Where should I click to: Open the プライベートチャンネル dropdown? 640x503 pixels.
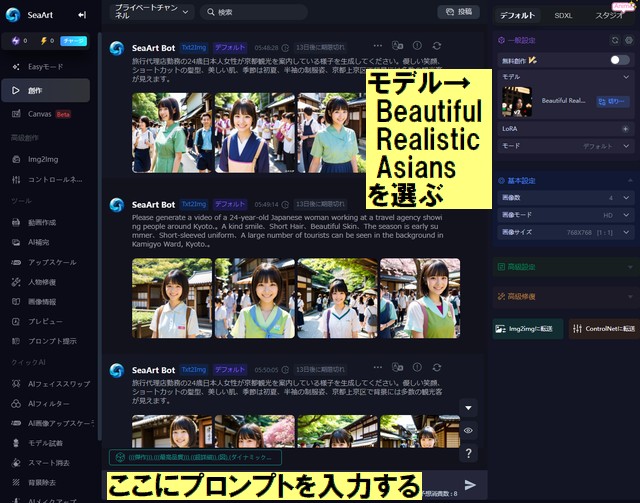[x=152, y=12]
